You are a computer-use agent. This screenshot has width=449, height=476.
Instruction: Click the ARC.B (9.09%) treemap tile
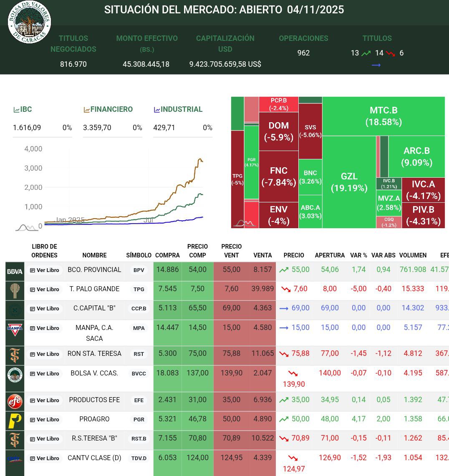(x=416, y=156)
